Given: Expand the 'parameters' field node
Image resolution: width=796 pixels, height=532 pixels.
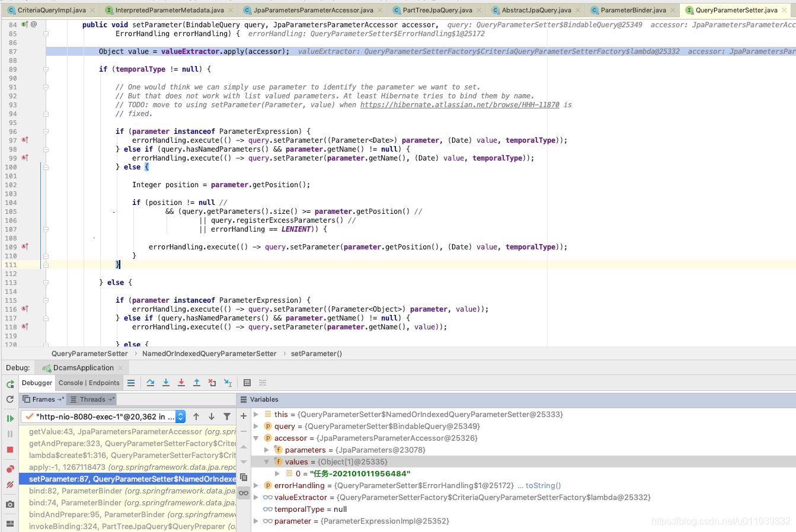Looking at the screenshot, I should click(267, 450).
